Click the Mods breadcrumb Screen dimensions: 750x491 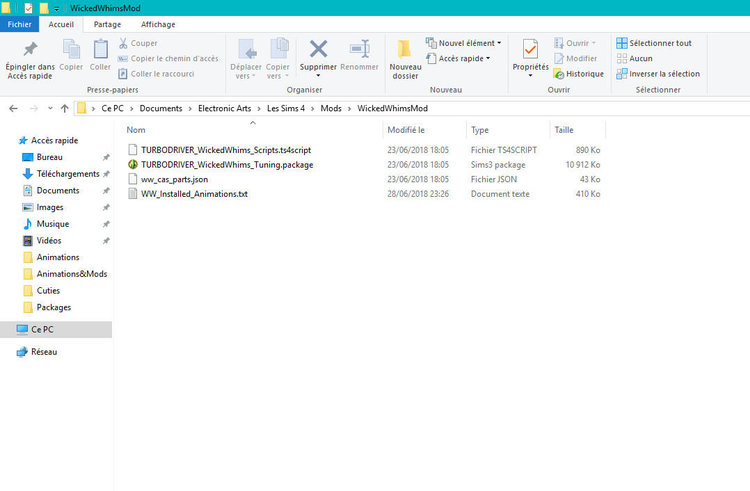tap(331, 109)
